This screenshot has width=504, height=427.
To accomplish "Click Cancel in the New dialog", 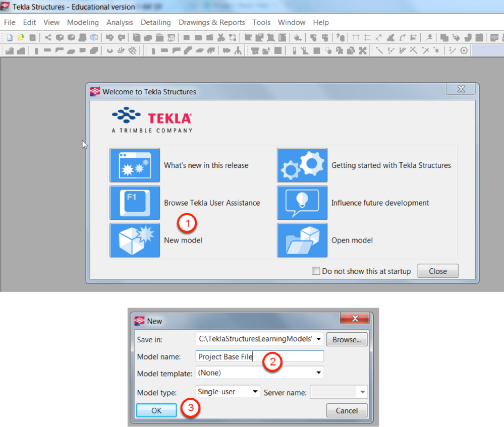I will [347, 410].
